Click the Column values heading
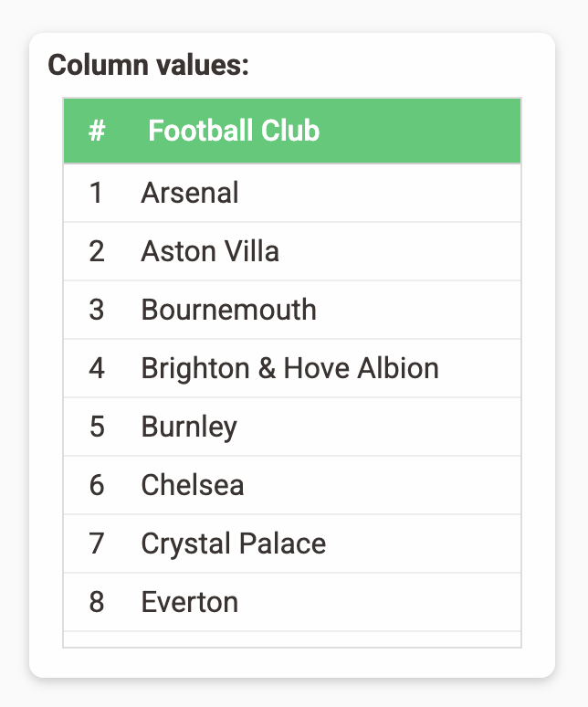The image size is (588, 707). (148, 65)
